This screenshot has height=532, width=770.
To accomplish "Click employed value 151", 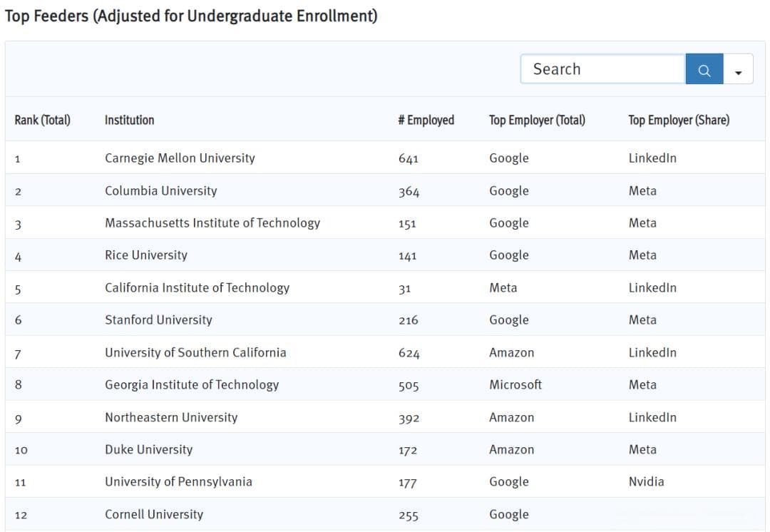I will (407, 223).
